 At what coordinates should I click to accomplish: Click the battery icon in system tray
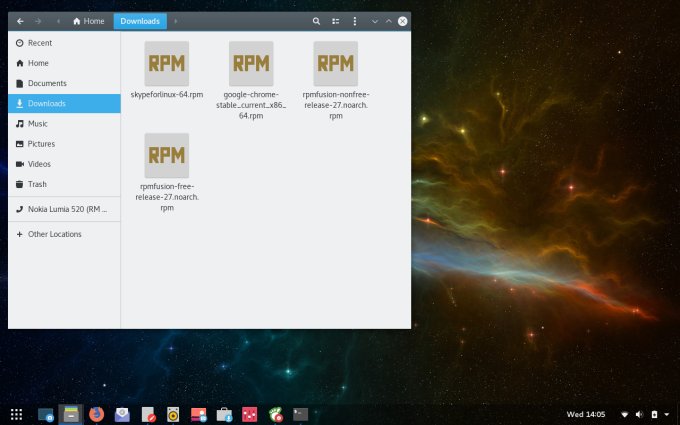(654, 415)
